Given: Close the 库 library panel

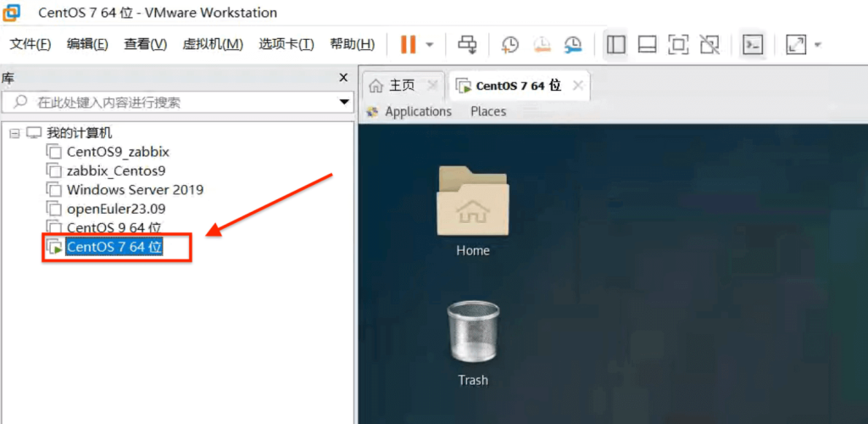Looking at the screenshot, I should click(343, 77).
